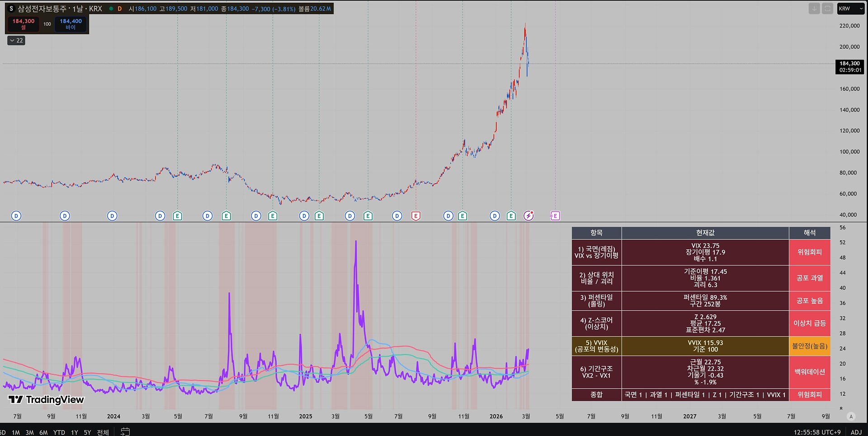Select the 1Y time range

pos(75,432)
